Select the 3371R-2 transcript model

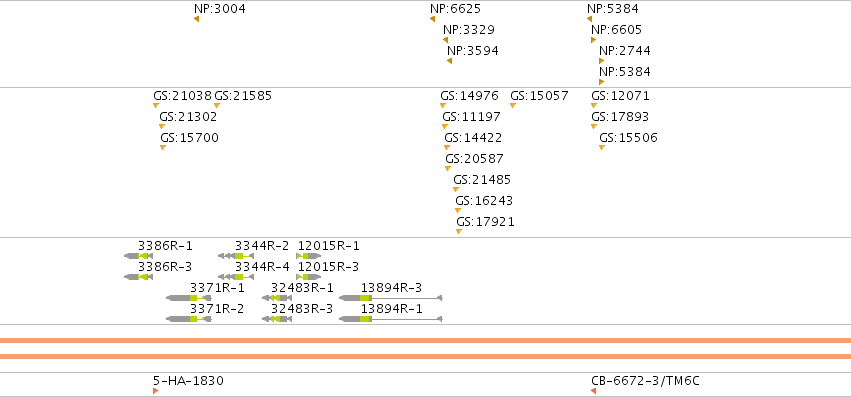[189, 319]
